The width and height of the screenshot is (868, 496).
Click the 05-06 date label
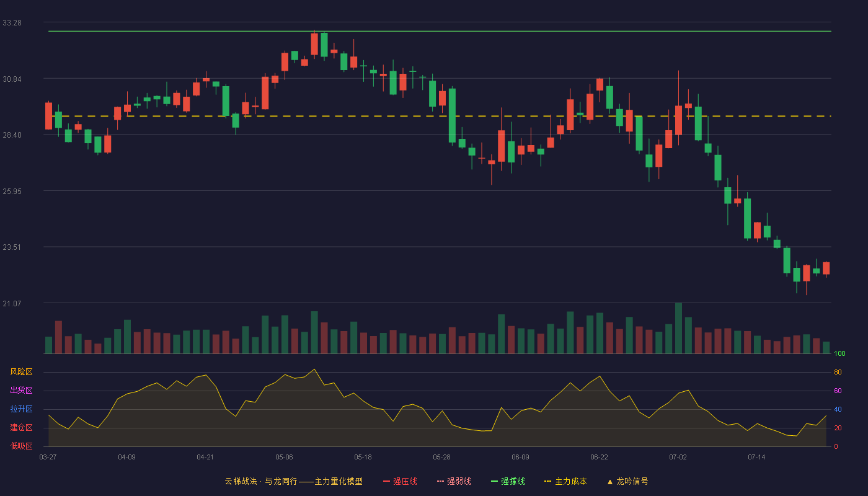point(284,457)
